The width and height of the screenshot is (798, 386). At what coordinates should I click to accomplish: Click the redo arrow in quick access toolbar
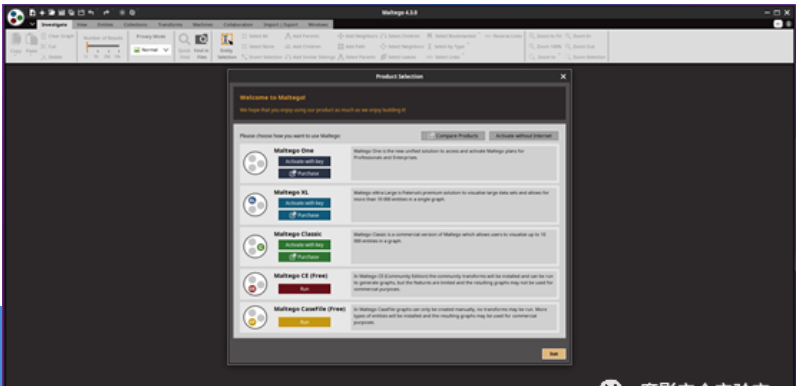coord(106,12)
